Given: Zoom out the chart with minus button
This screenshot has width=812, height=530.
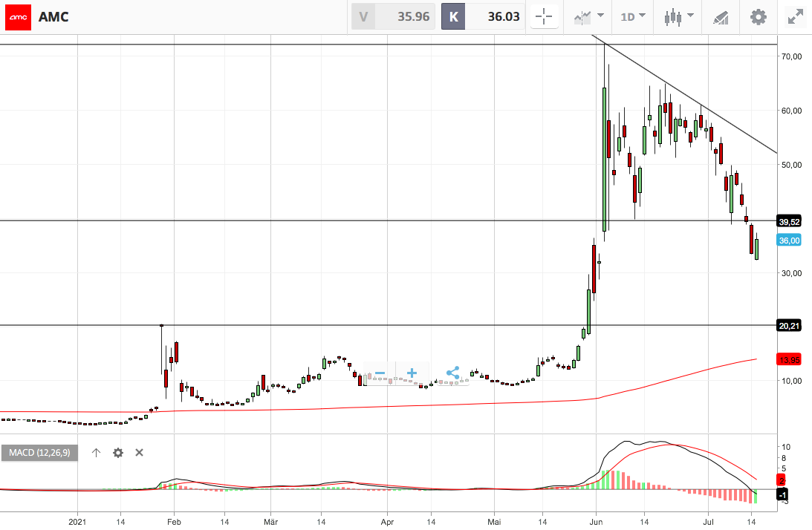Looking at the screenshot, I should 380,373.
